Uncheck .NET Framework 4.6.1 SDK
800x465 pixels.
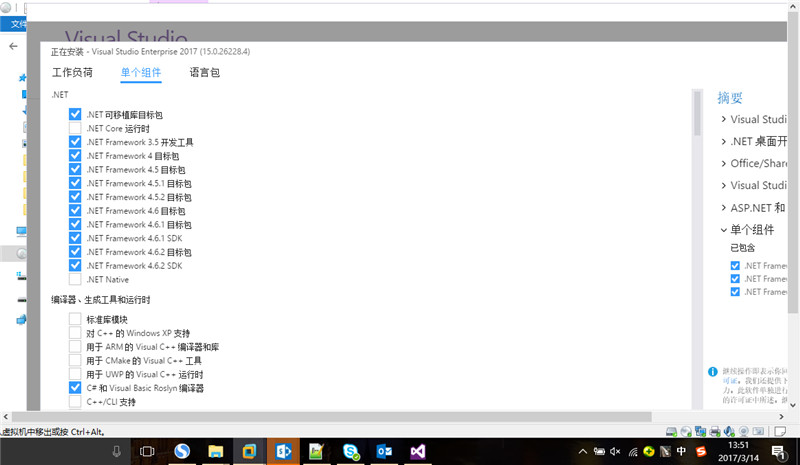(75, 238)
